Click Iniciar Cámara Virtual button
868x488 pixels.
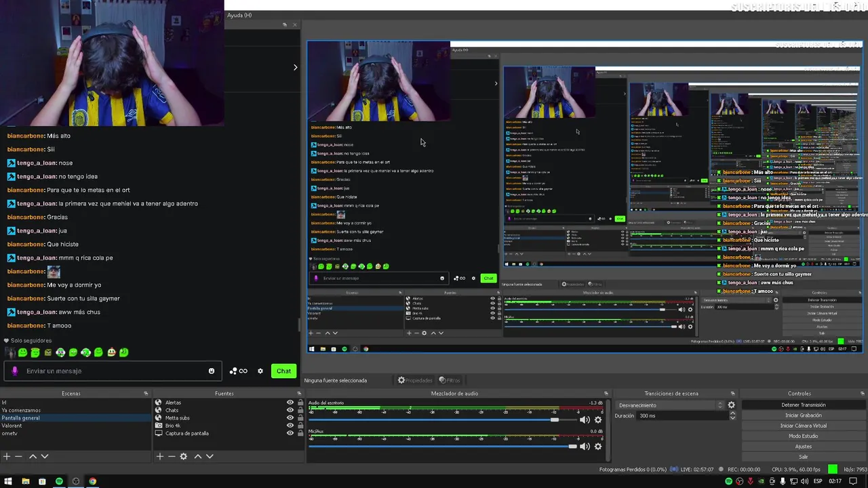tap(804, 426)
